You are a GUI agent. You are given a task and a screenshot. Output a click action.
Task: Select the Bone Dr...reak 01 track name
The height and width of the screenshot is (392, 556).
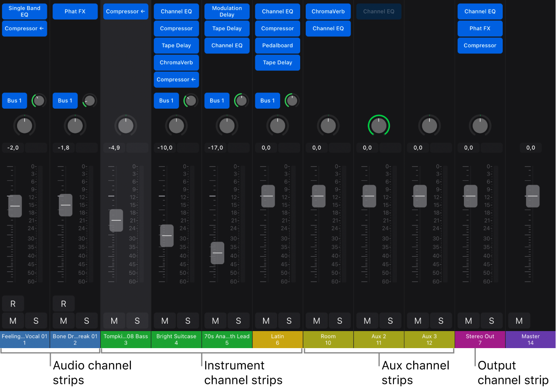75,340
